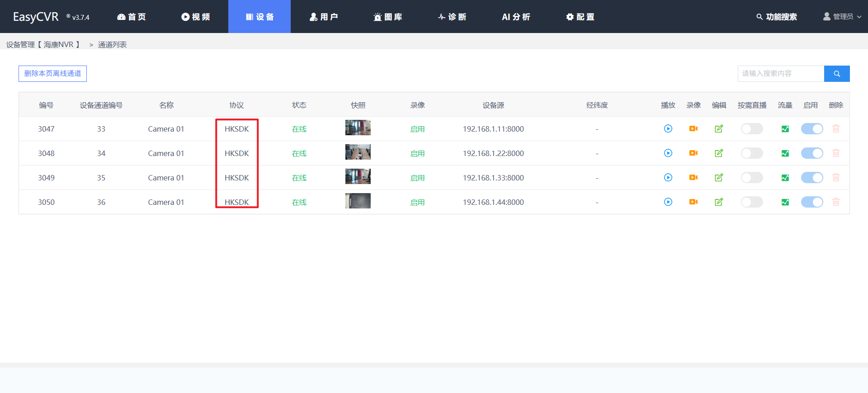Enable on-demand live for channel 3047
This screenshot has height=393, width=868.
tap(751, 129)
